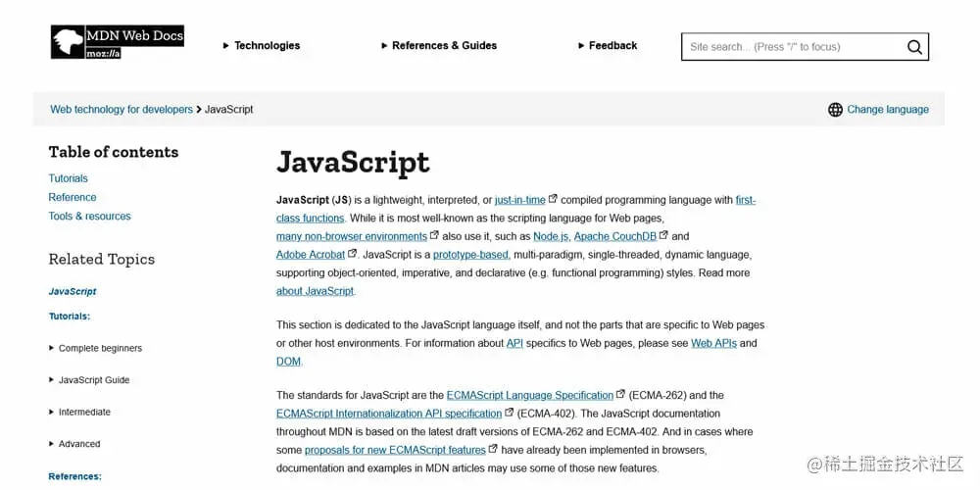Follow the Adobe Acrobat link

[x=311, y=255]
